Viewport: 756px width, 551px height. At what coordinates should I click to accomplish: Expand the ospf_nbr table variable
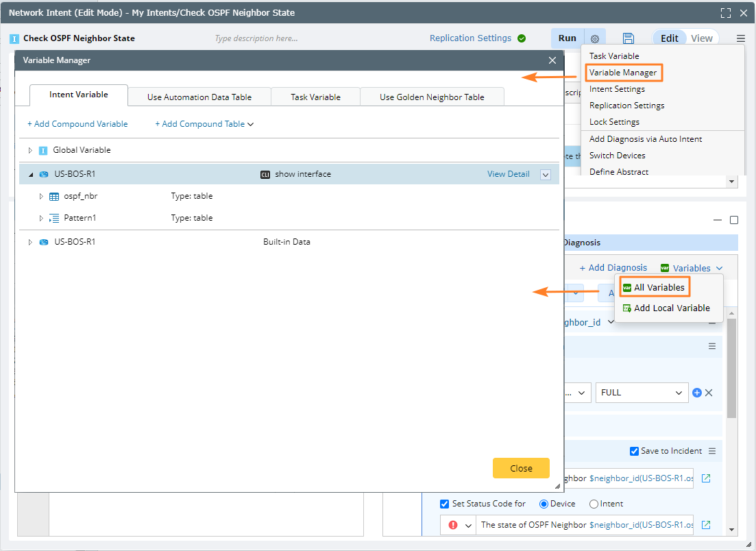coord(41,196)
